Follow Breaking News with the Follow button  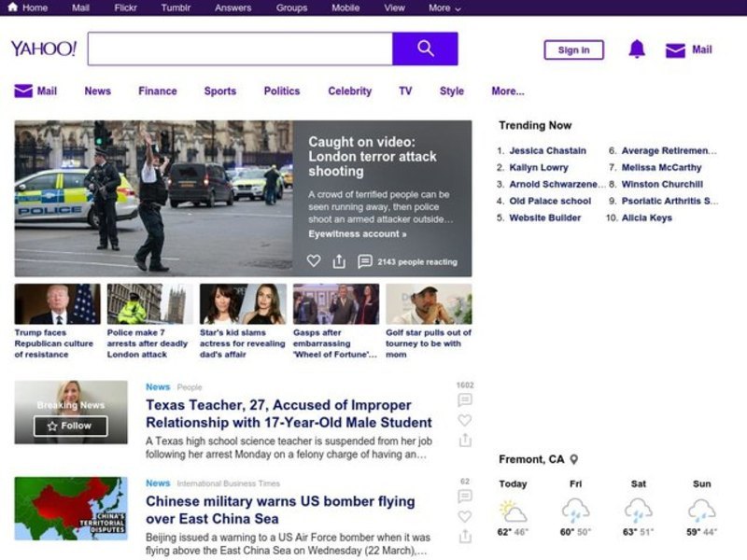(70, 426)
